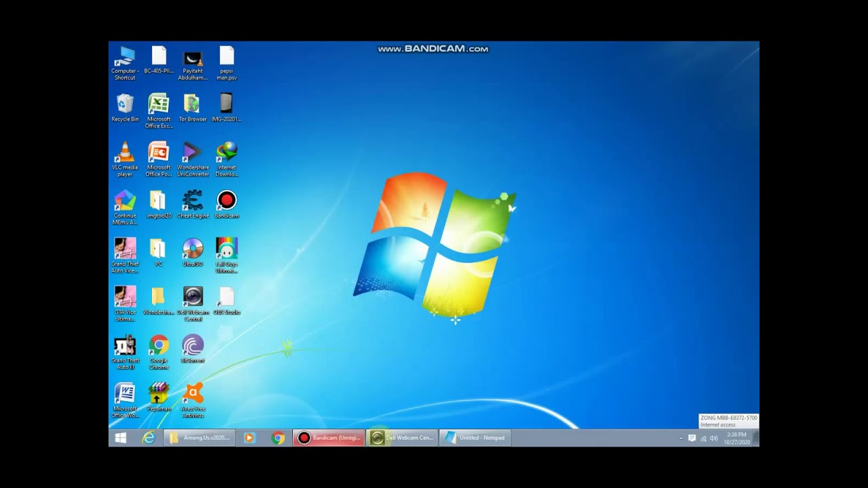
Task: Select the BC-405-PII file icon
Action: point(159,60)
